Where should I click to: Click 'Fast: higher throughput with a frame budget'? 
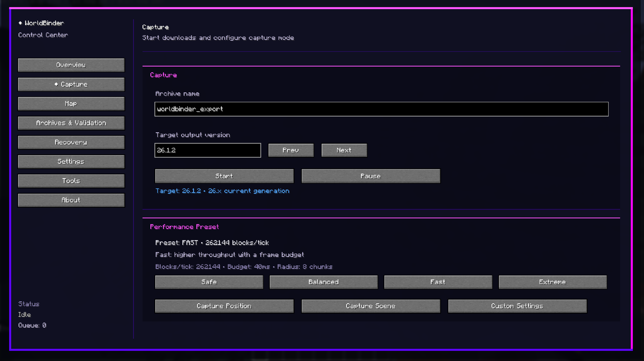click(229, 255)
